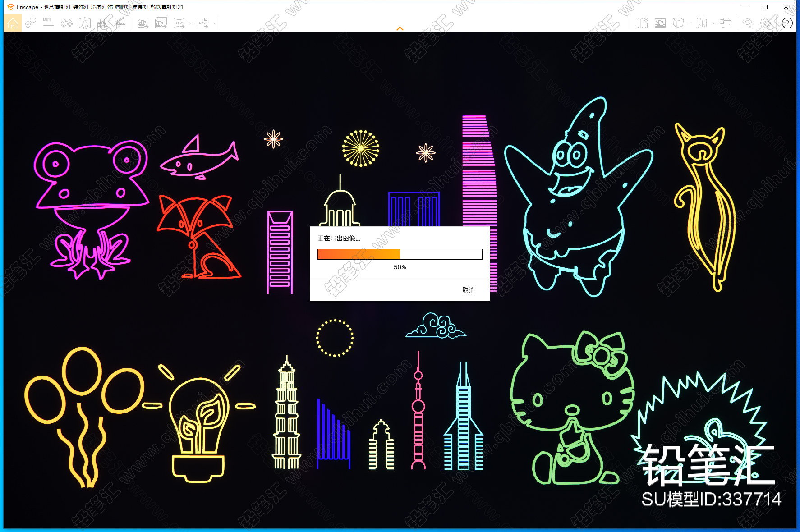Expand the Navigation mode dropdown arrow
Image resolution: width=800 pixels, height=532 pixels.
(x=713, y=23)
